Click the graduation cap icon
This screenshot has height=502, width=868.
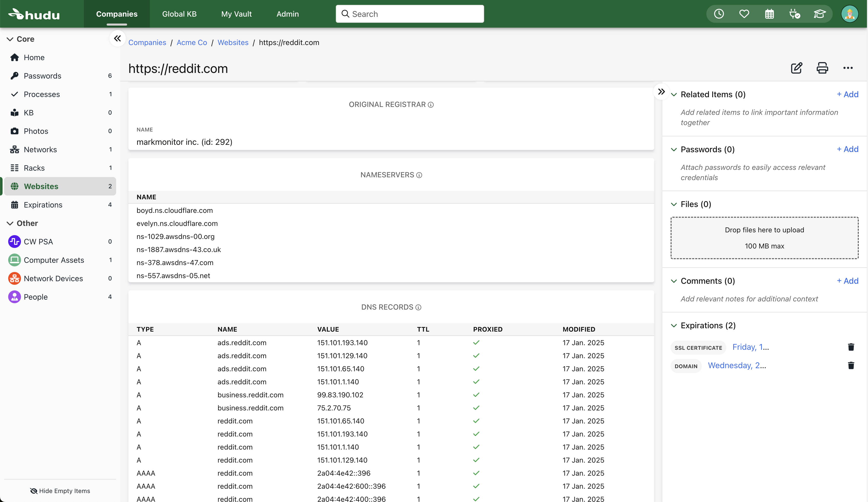tap(819, 14)
